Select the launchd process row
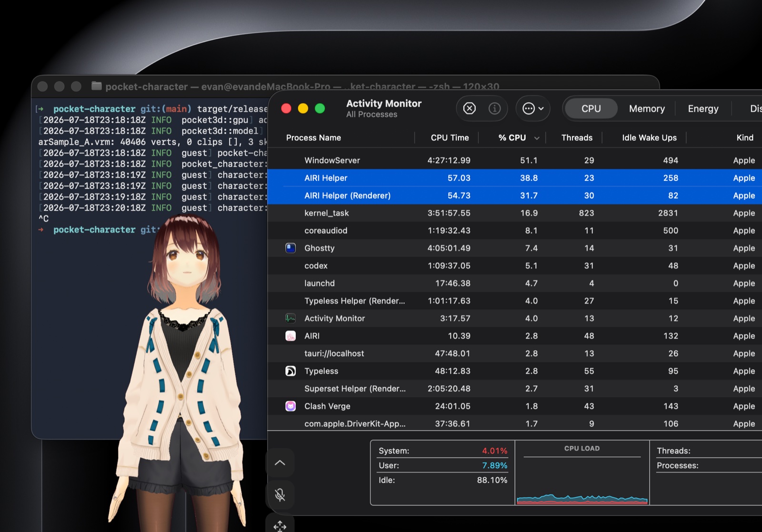 (x=515, y=283)
